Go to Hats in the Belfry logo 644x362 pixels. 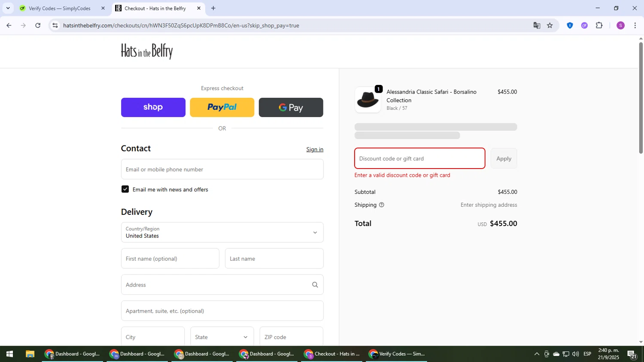(147, 51)
